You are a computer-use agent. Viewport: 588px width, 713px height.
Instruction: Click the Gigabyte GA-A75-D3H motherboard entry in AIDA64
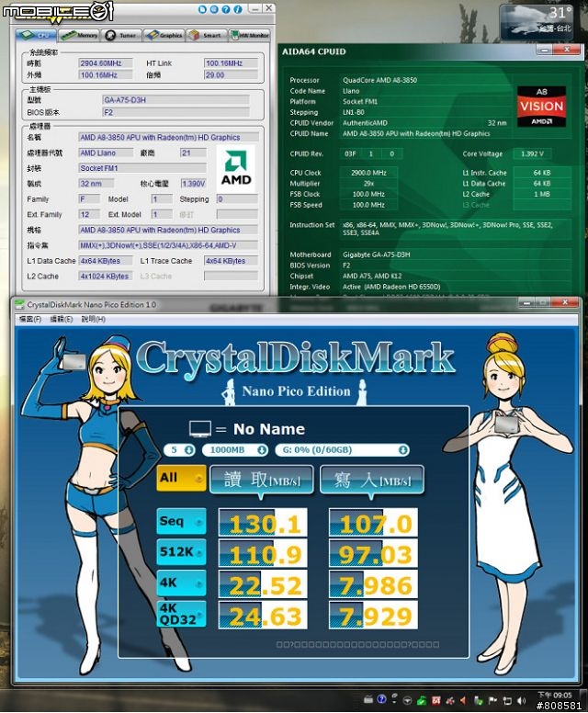(x=376, y=255)
